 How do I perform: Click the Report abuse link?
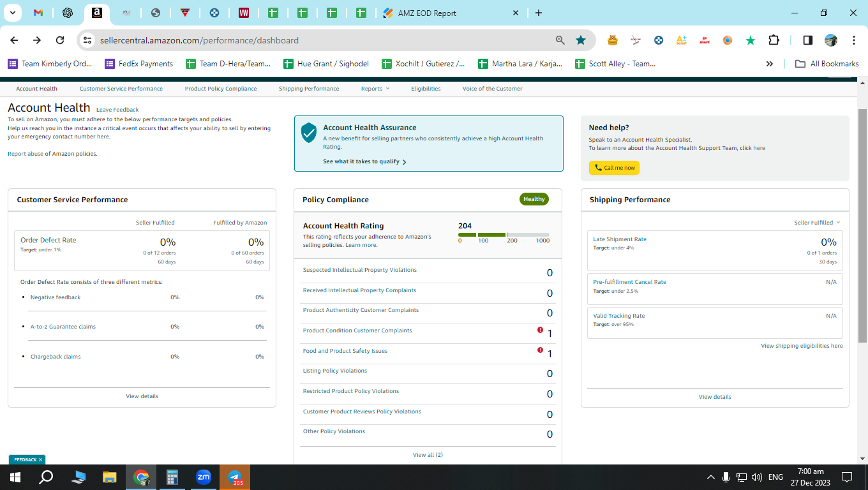click(x=26, y=154)
